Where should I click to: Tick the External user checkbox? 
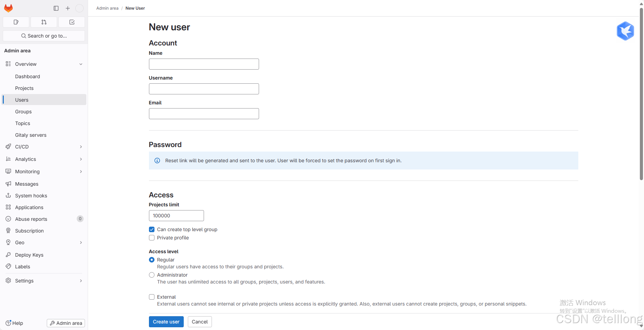coord(152,297)
